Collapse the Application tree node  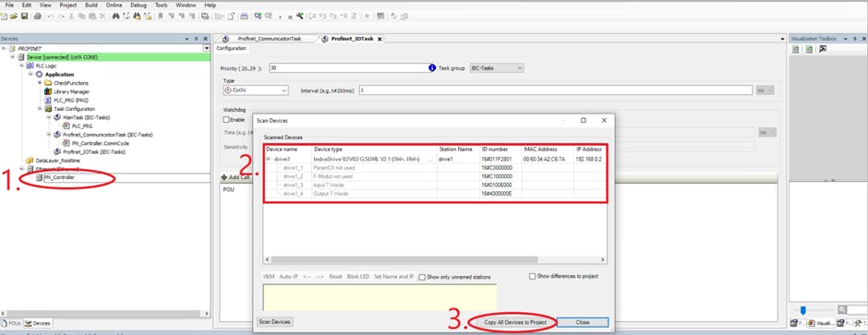pyautogui.click(x=31, y=74)
